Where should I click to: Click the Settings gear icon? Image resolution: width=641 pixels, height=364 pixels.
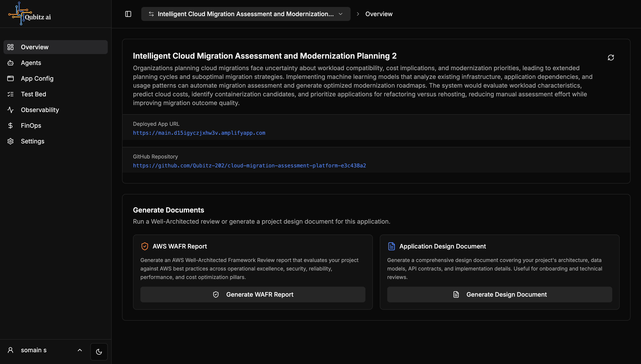[10, 141]
